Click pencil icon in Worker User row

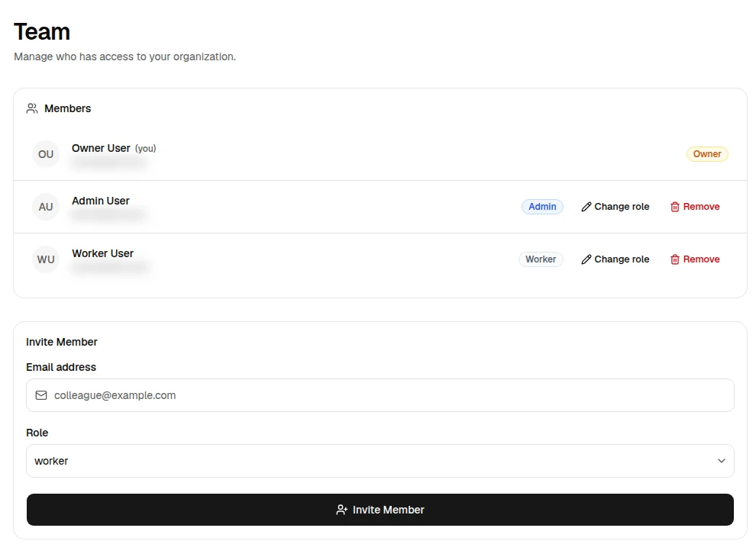click(x=586, y=259)
